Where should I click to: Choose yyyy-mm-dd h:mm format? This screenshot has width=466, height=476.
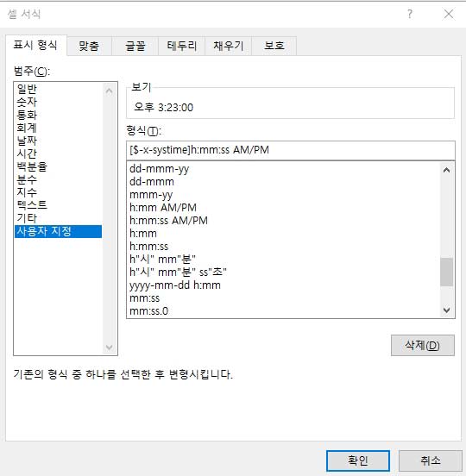coord(283,285)
